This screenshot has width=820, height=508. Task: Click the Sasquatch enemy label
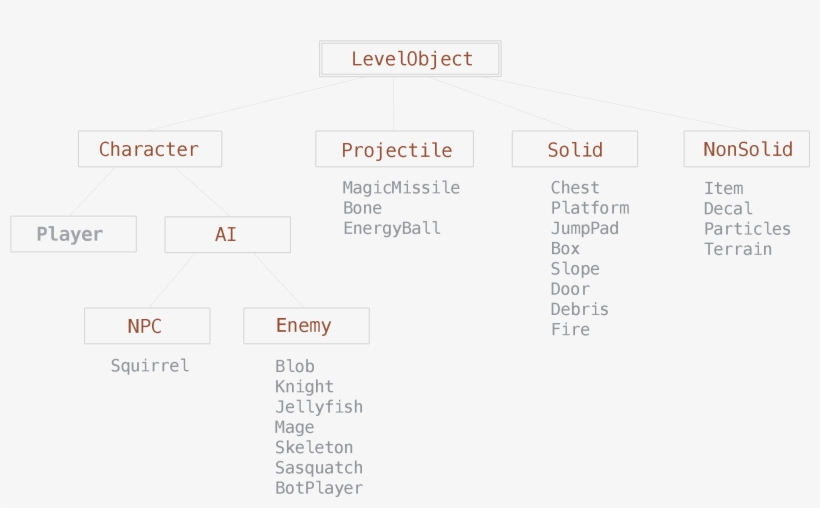318,468
